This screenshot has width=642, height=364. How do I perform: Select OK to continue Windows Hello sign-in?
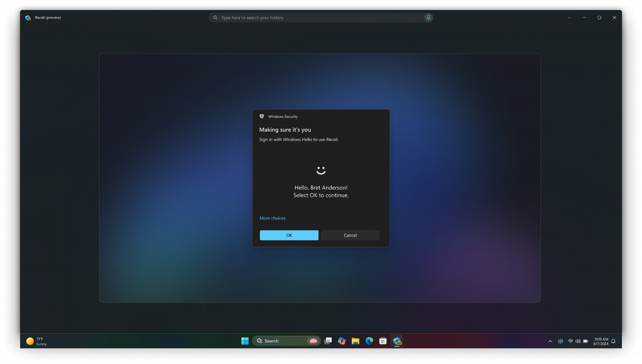tap(289, 235)
